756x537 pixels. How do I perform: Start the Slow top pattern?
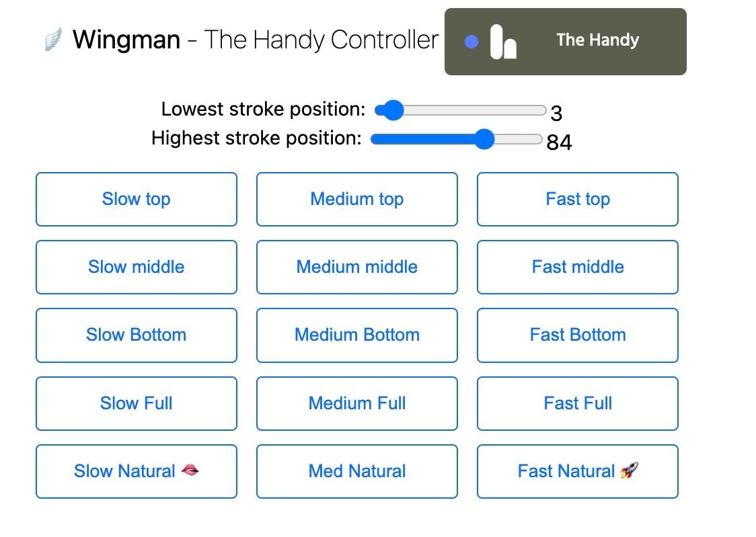[137, 199]
